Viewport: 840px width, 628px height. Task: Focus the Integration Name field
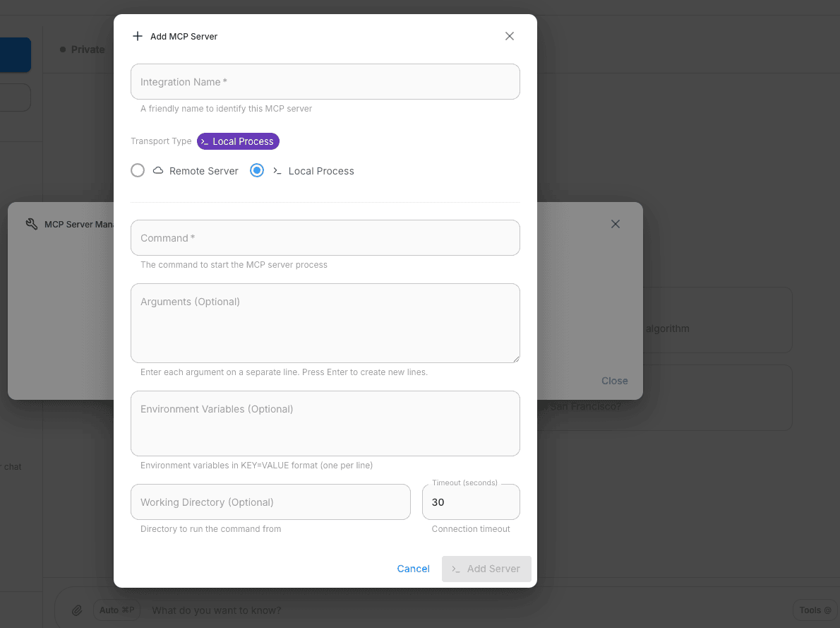click(325, 82)
